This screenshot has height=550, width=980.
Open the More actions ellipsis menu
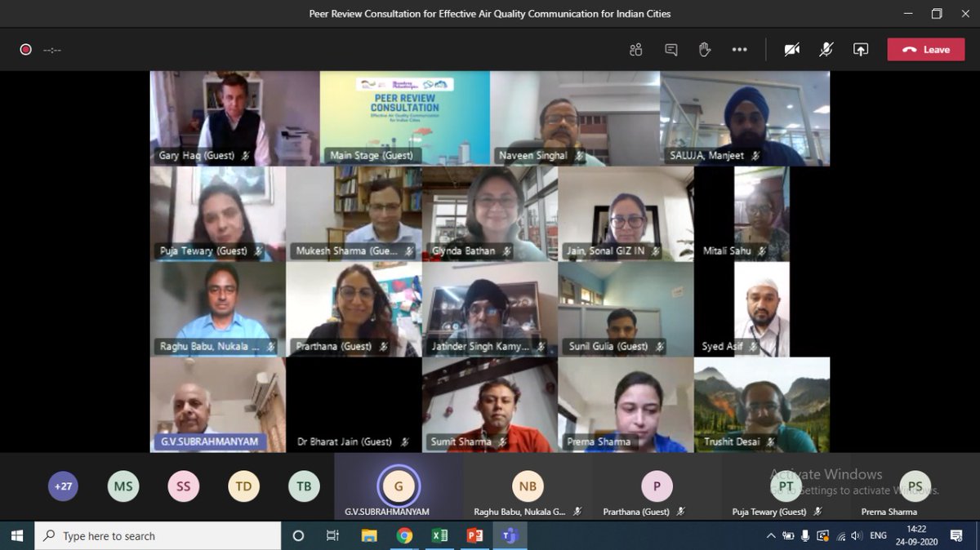(740, 50)
